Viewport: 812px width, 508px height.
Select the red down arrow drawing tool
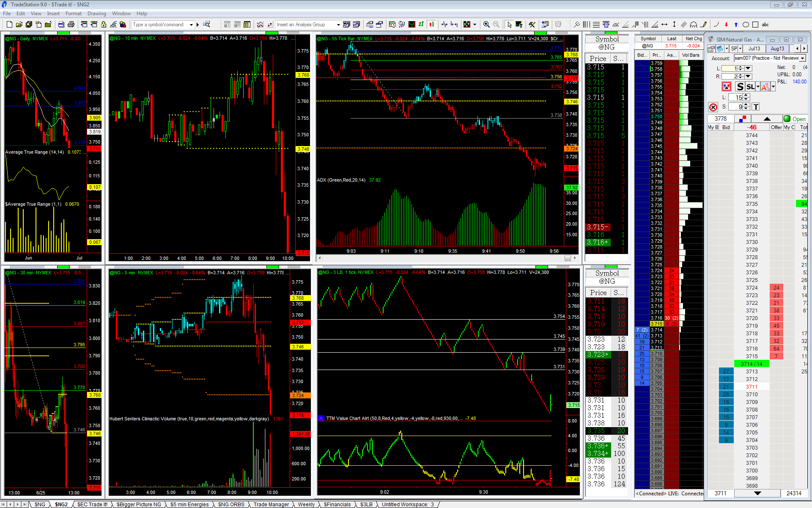726,25
